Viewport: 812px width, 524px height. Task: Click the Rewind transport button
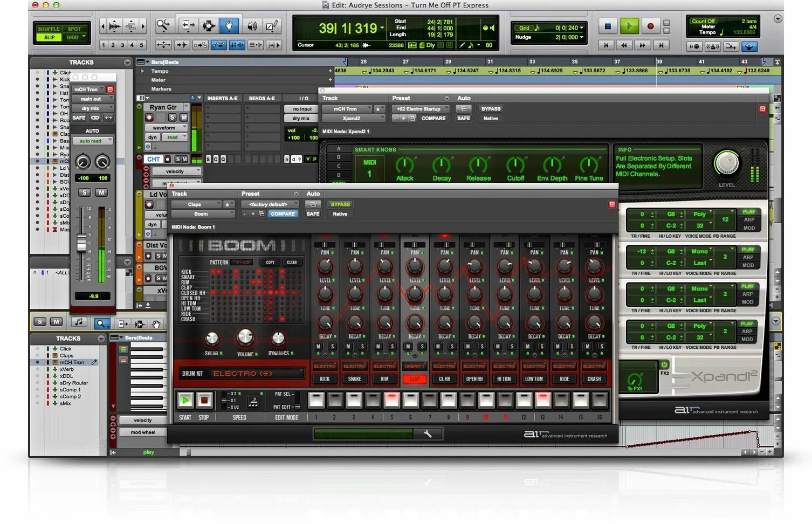(x=624, y=45)
